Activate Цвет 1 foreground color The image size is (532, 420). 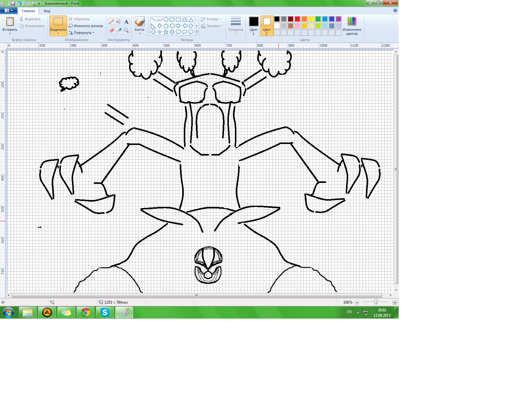coord(254,26)
